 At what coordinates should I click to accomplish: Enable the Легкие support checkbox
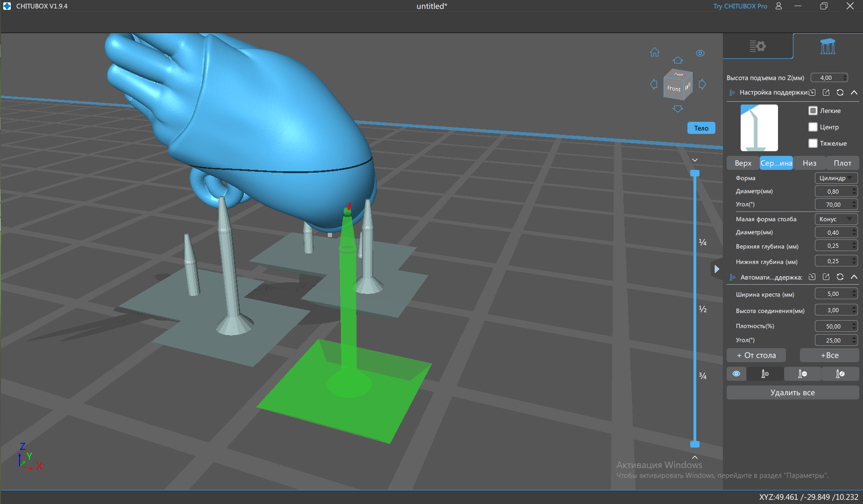(x=813, y=111)
